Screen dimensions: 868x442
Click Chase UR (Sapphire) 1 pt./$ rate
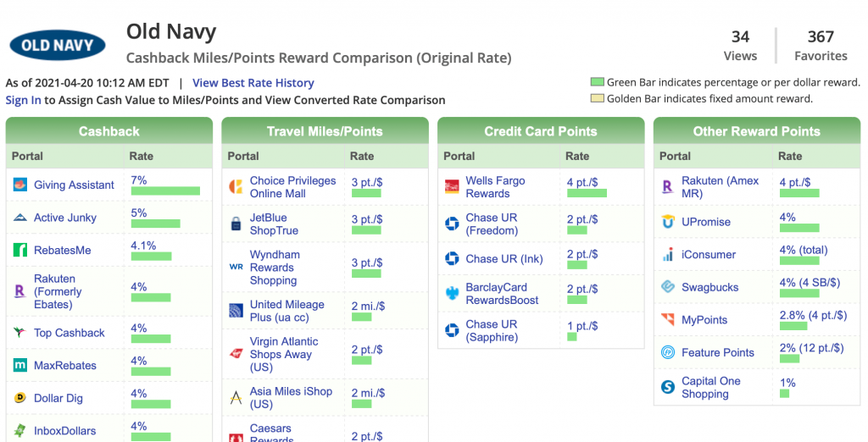582,326
